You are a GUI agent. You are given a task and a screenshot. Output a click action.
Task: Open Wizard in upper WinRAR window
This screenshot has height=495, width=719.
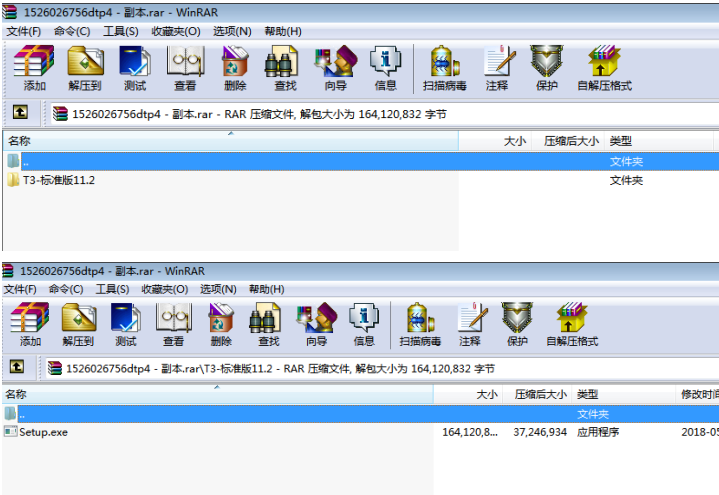(x=336, y=68)
